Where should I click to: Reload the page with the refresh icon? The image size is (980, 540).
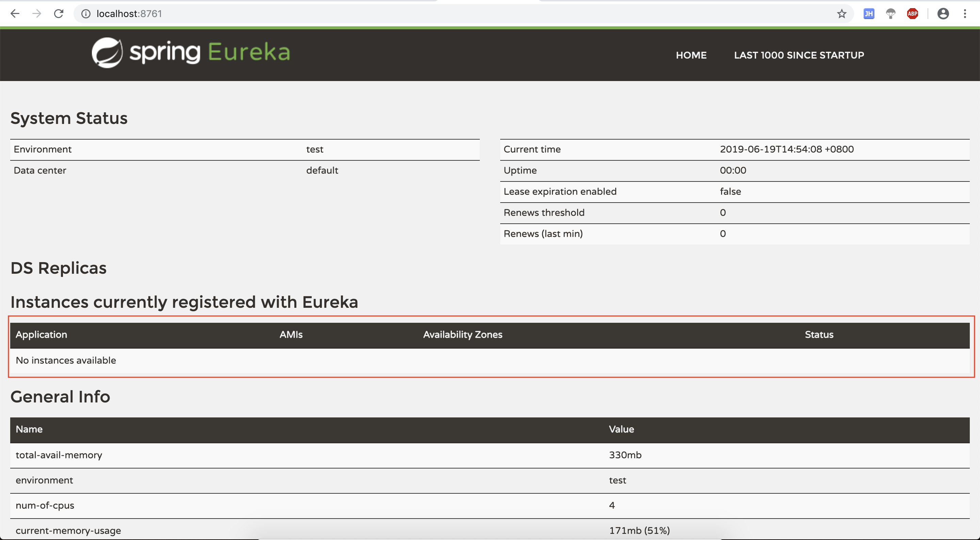click(x=59, y=14)
